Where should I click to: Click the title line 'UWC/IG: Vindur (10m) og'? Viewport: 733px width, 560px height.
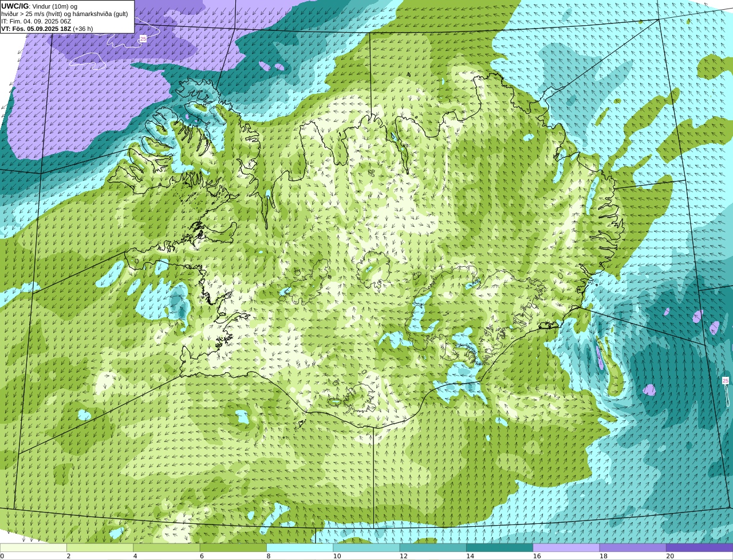tap(39, 6)
